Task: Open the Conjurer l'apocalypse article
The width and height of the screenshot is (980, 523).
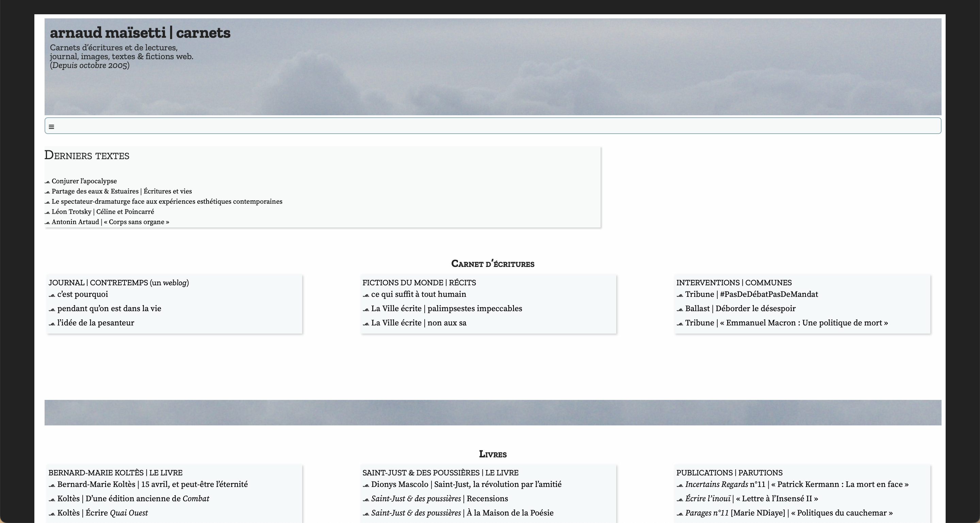Action: click(x=84, y=181)
